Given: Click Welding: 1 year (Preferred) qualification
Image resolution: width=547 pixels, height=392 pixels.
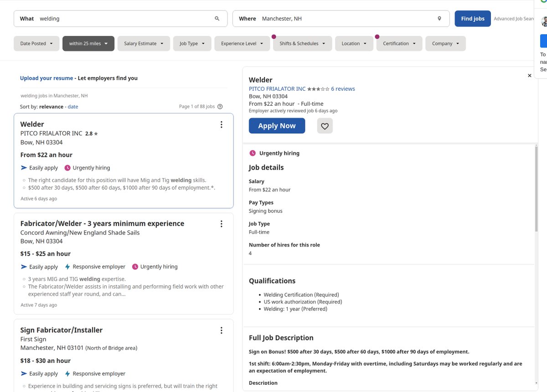Looking at the screenshot, I should (x=295, y=309).
